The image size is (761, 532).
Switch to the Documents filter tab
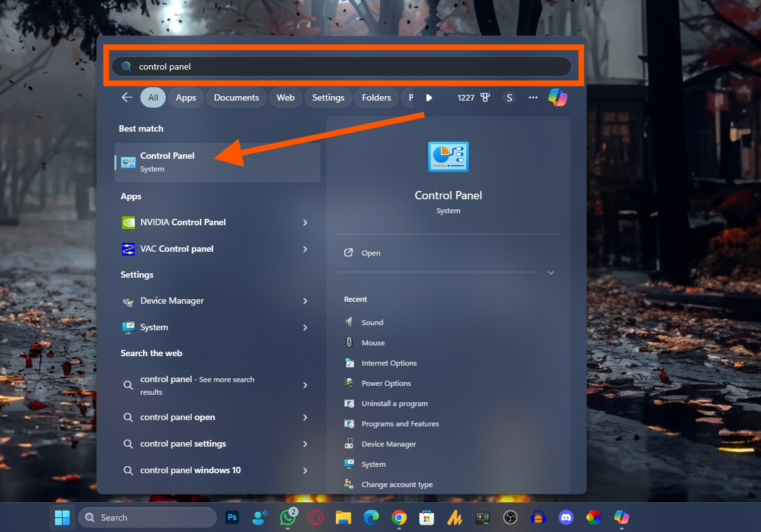coord(237,97)
